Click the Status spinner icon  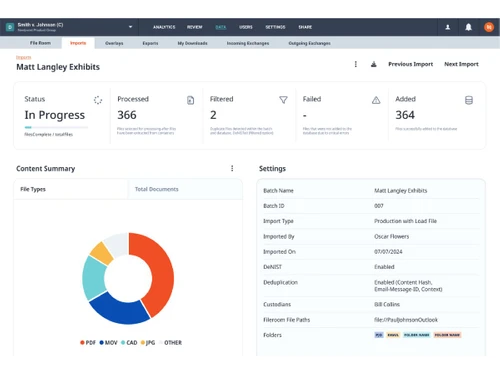click(98, 100)
